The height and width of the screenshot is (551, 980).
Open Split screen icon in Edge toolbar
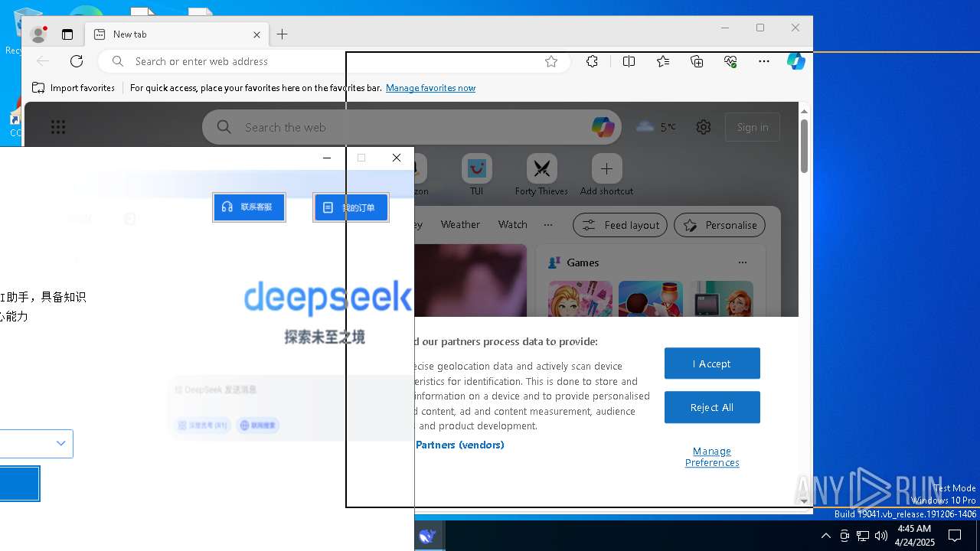[629, 61]
